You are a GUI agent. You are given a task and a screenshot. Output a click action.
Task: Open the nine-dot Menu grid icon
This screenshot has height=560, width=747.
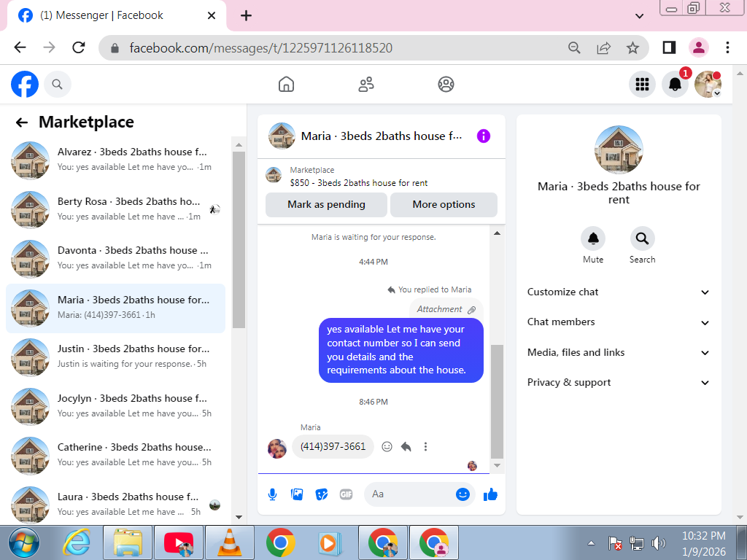pyautogui.click(x=642, y=85)
